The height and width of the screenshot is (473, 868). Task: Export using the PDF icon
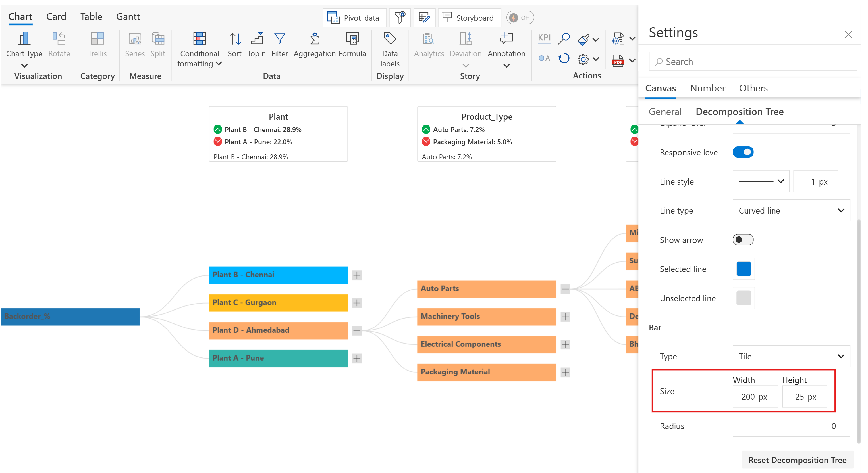pos(618,60)
